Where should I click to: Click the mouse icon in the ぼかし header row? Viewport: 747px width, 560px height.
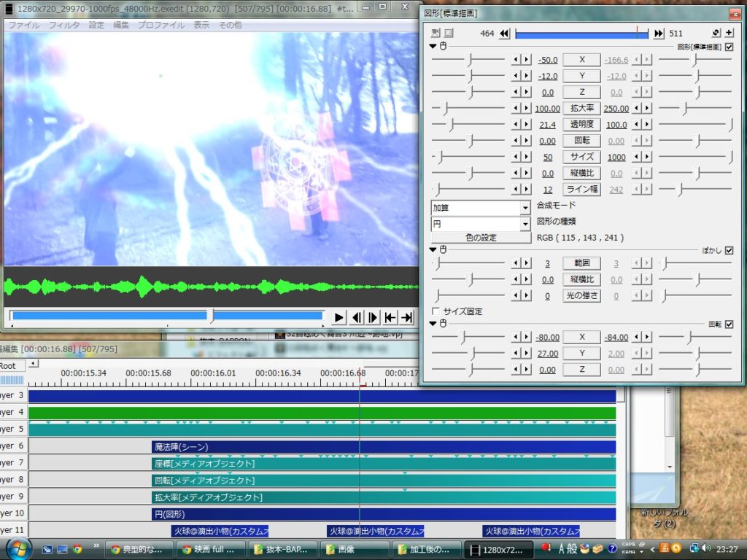pos(443,249)
